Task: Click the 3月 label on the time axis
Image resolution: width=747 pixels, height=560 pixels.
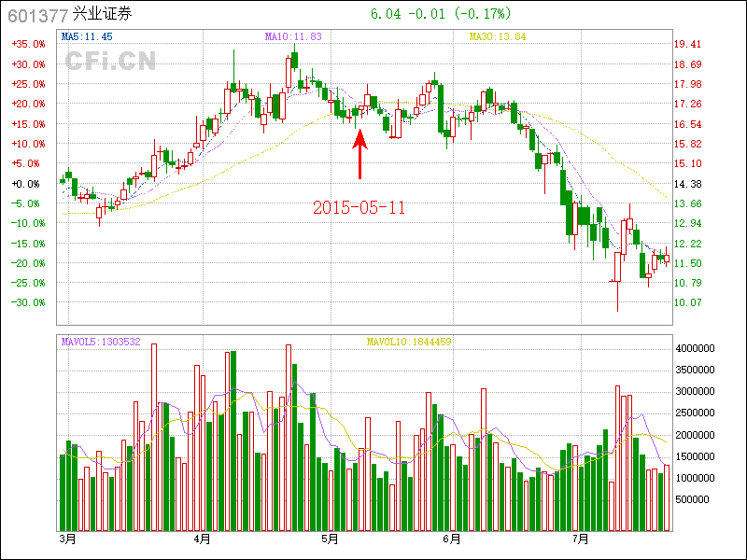Action: point(67,539)
